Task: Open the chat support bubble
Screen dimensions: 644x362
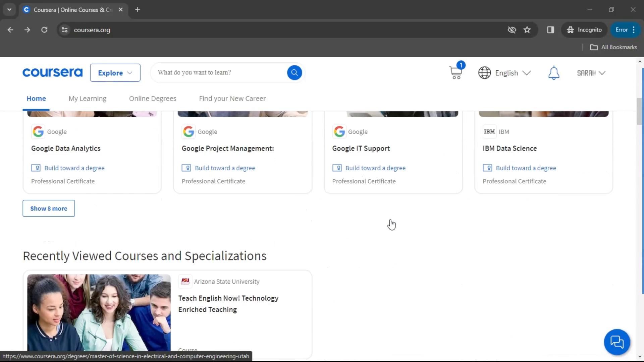Action: (x=616, y=342)
